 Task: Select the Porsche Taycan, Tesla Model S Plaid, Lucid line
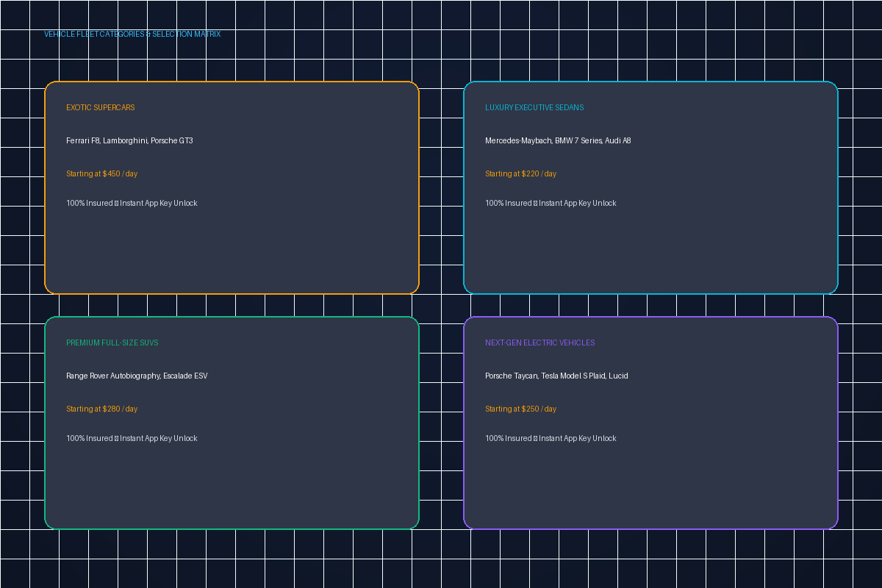pyautogui.click(x=556, y=376)
